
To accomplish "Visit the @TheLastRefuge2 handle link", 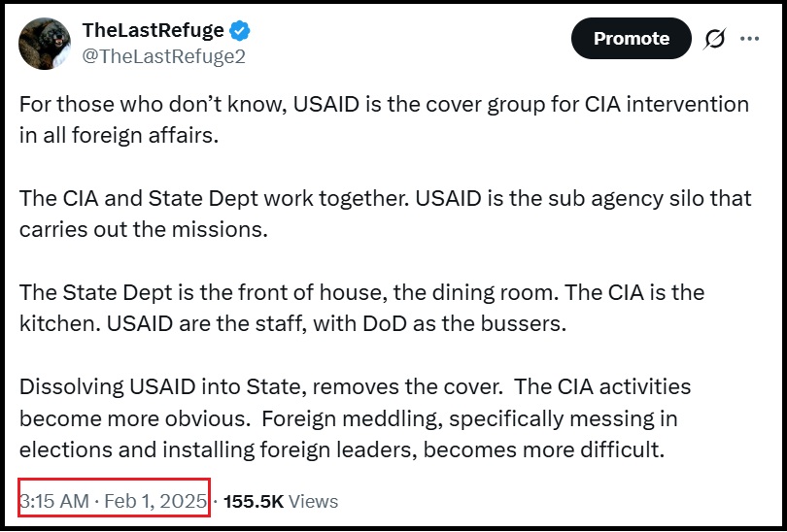I will point(163,56).
